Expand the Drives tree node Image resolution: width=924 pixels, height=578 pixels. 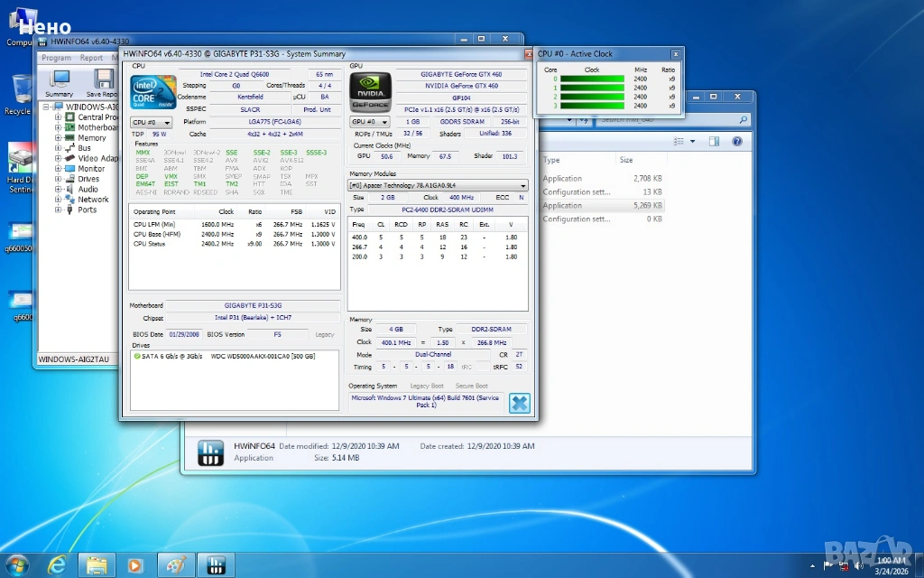tap(59, 179)
